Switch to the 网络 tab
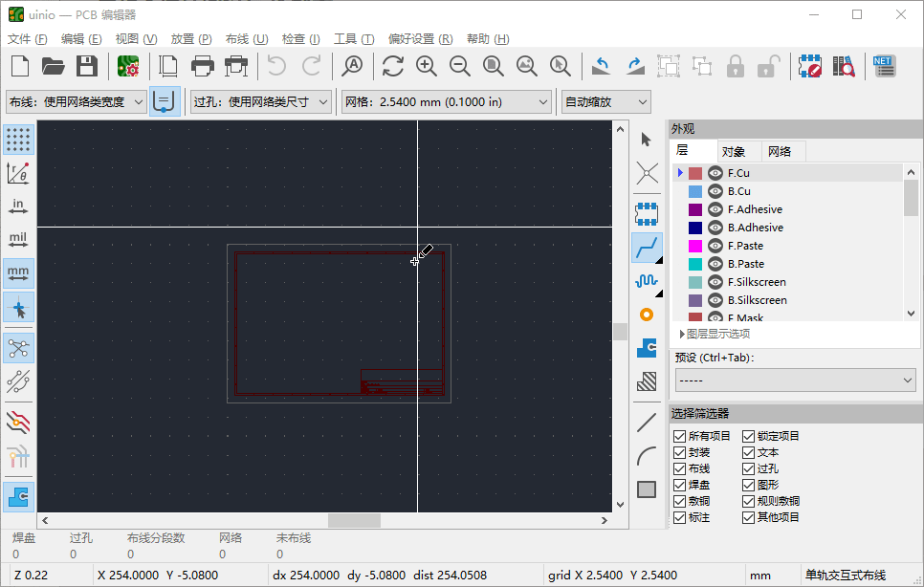Image resolution: width=924 pixels, height=587 pixels. coord(780,151)
